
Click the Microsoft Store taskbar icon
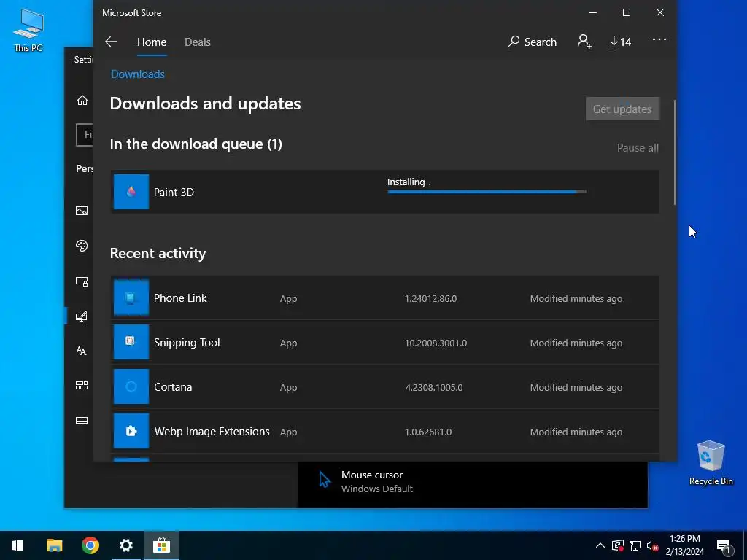point(162,545)
